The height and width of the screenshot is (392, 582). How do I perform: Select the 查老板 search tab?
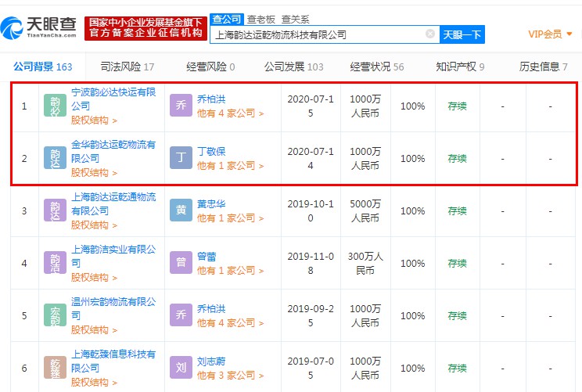click(x=261, y=20)
